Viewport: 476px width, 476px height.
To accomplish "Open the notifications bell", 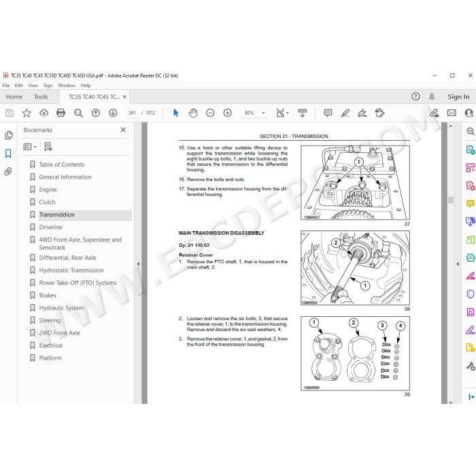I will (432, 97).
